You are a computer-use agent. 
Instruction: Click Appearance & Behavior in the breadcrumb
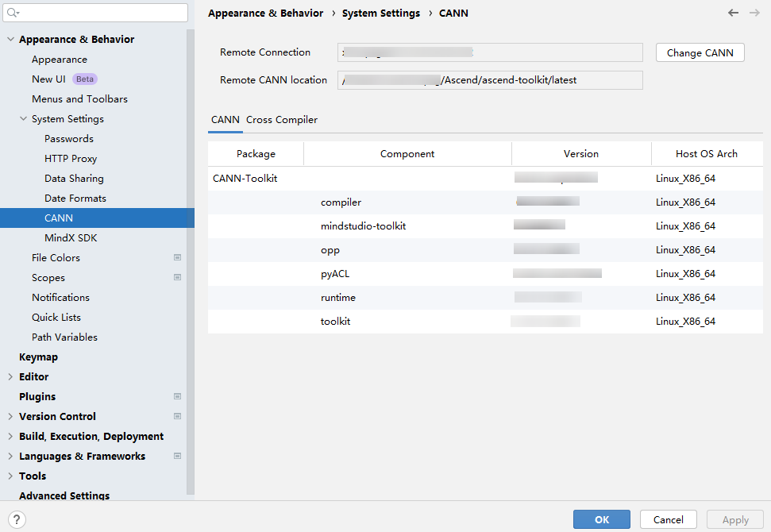[265, 13]
